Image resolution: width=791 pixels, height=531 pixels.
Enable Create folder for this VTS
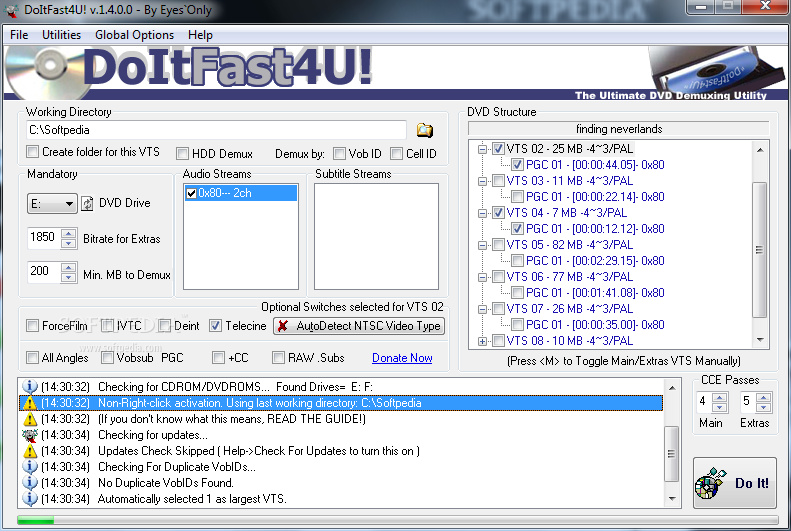click(x=32, y=151)
